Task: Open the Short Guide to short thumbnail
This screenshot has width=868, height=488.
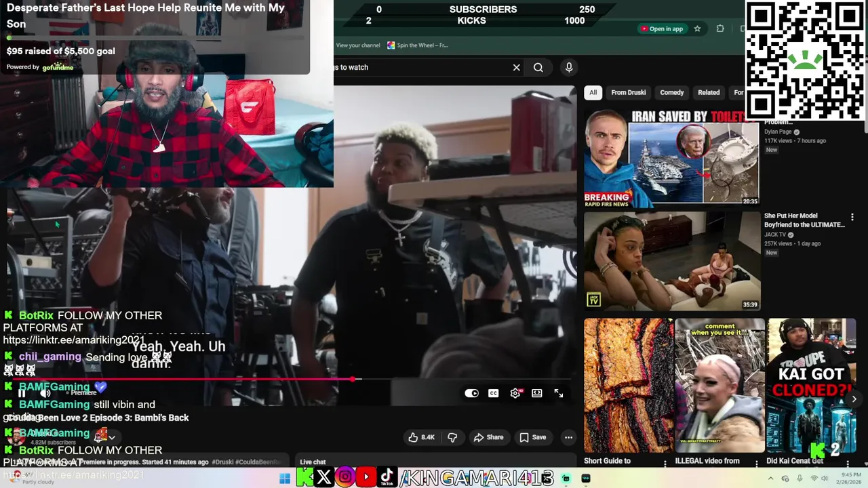Action: (629, 385)
